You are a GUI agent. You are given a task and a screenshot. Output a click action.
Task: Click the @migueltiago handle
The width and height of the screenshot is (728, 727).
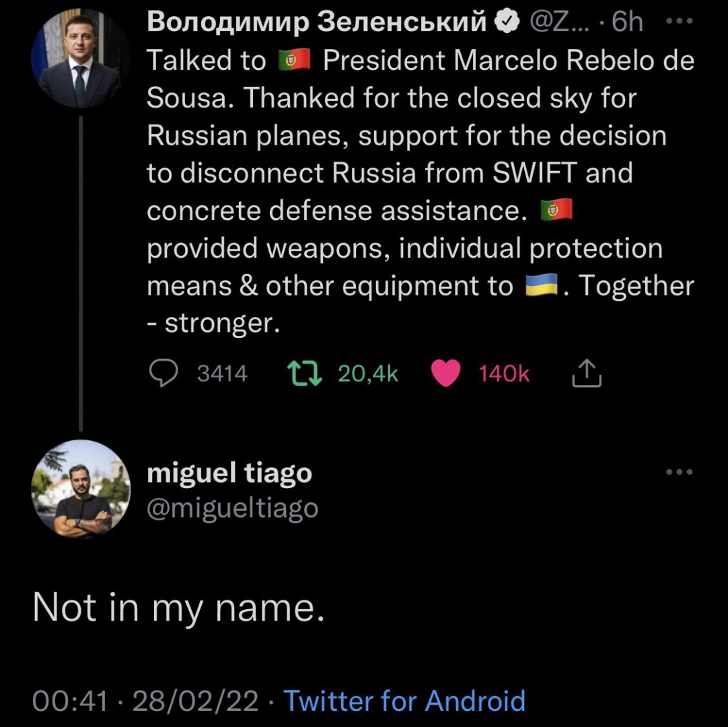click(232, 508)
